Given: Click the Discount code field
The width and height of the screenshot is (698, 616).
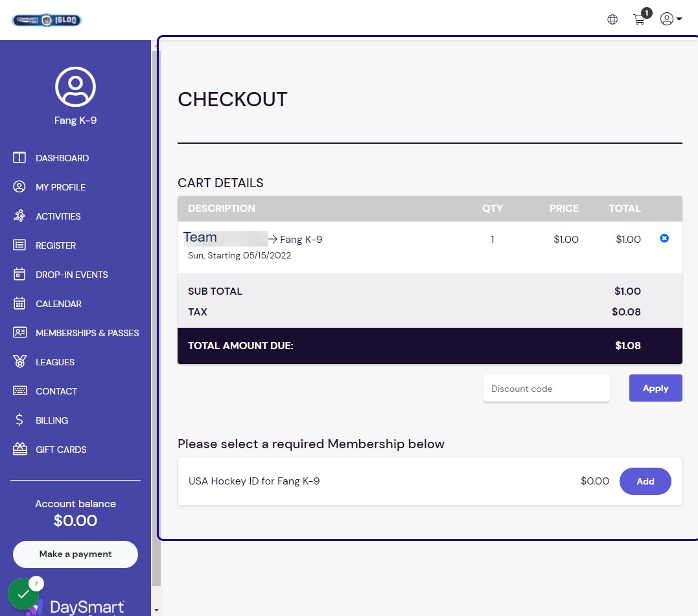Looking at the screenshot, I should pyautogui.click(x=546, y=388).
